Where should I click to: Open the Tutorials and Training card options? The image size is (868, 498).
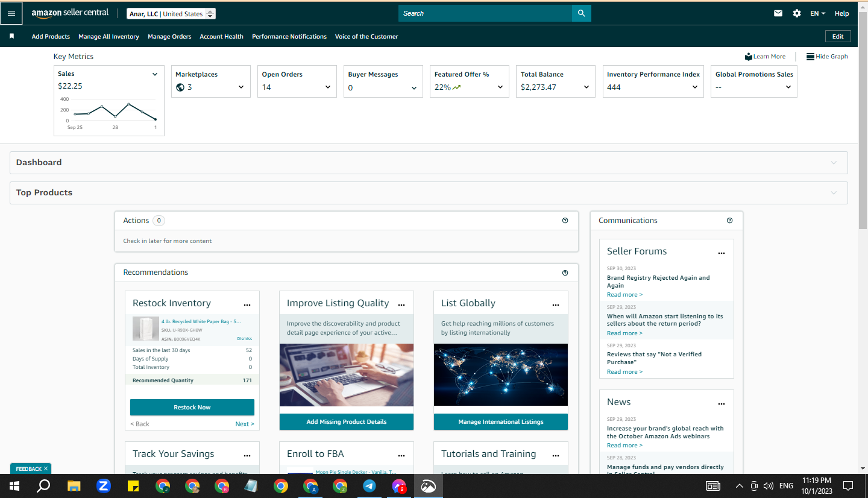pos(556,456)
